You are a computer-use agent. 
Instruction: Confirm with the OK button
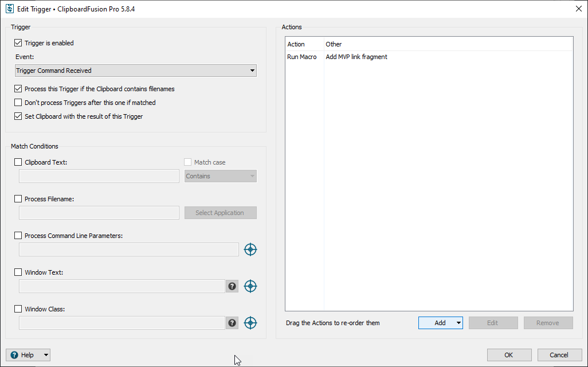pyautogui.click(x=509, y=355)
